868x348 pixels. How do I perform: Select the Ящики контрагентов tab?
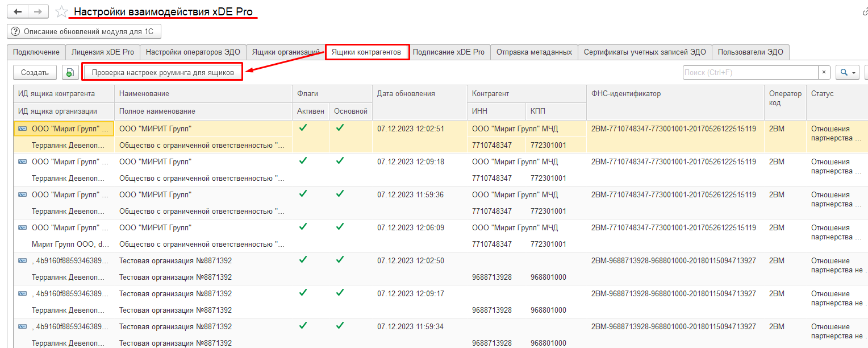367,52
